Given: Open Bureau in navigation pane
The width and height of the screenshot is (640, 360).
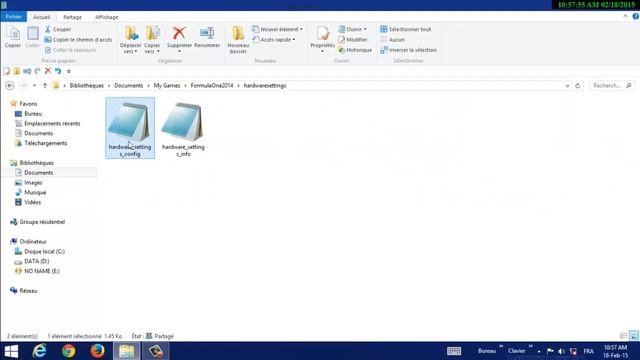Looking at the screenshot, I should click(28, 113).
